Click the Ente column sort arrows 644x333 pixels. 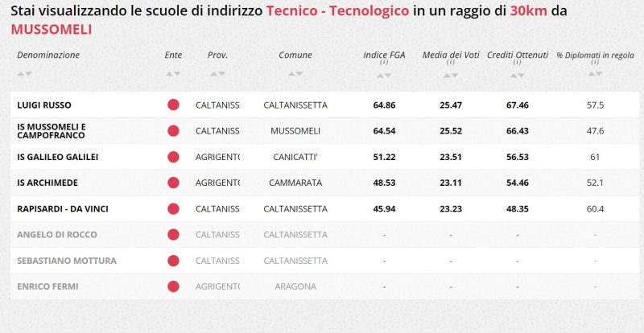pyautogui.click(x=173, y=74)
